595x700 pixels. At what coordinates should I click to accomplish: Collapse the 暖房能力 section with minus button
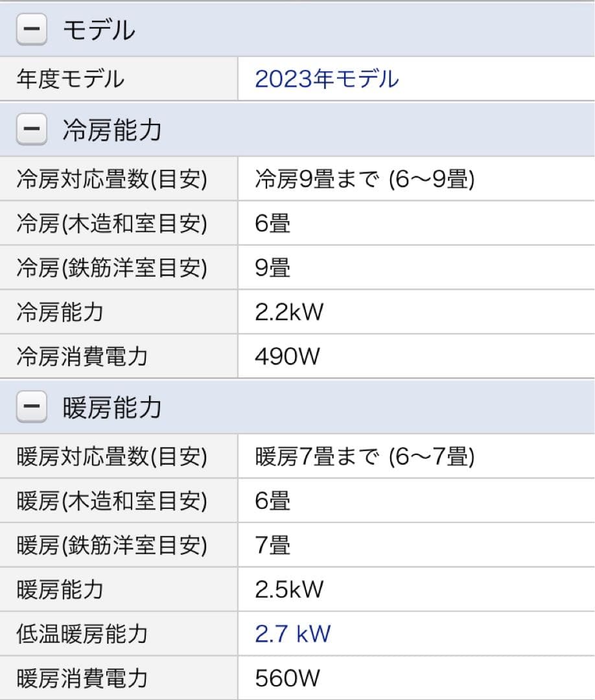coord(31,408)
